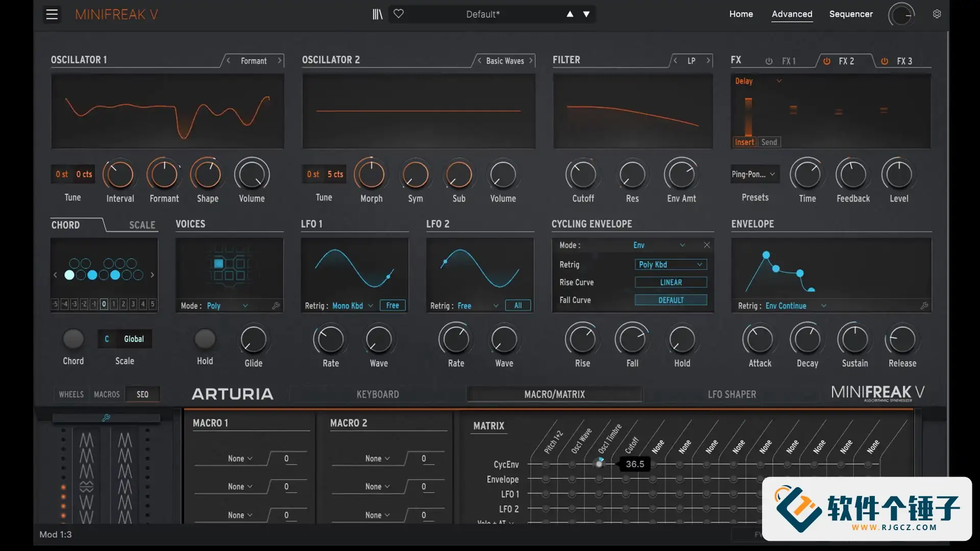The width and height of the screenshot is (980, 551).
Task: Select next Oscillator 2 type arrow
Action: (531, 61)
